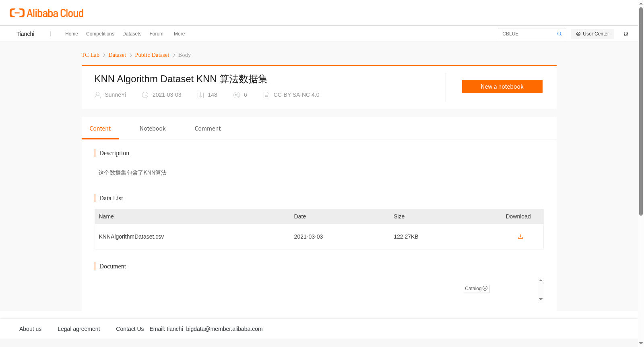Switch to the Comment tab
This screenshot has width=644, height=347.
tap(208, 129)
